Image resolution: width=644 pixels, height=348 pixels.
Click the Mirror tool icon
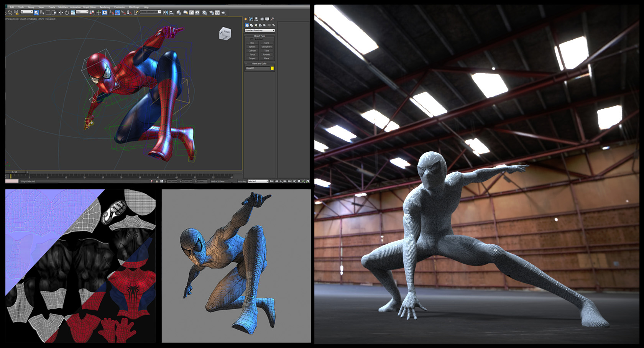(x=166, y=12)
